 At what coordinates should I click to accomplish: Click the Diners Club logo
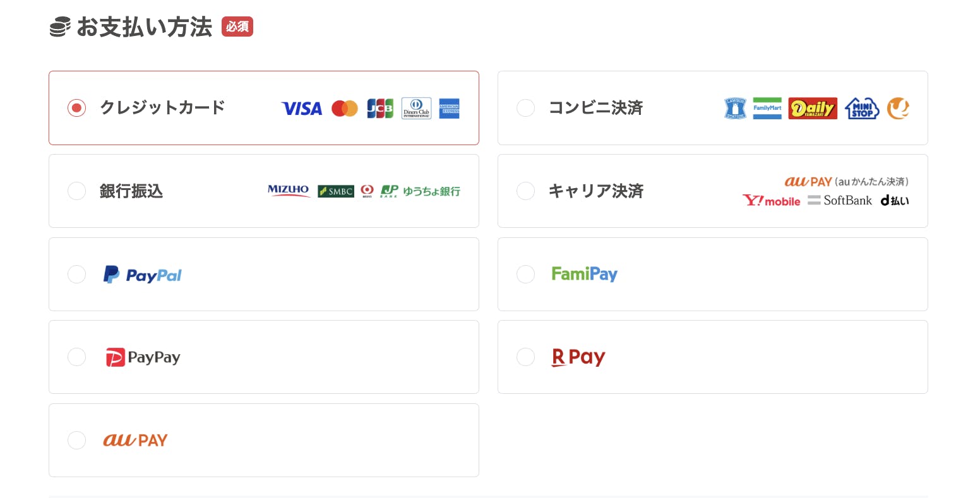(416, 109)
